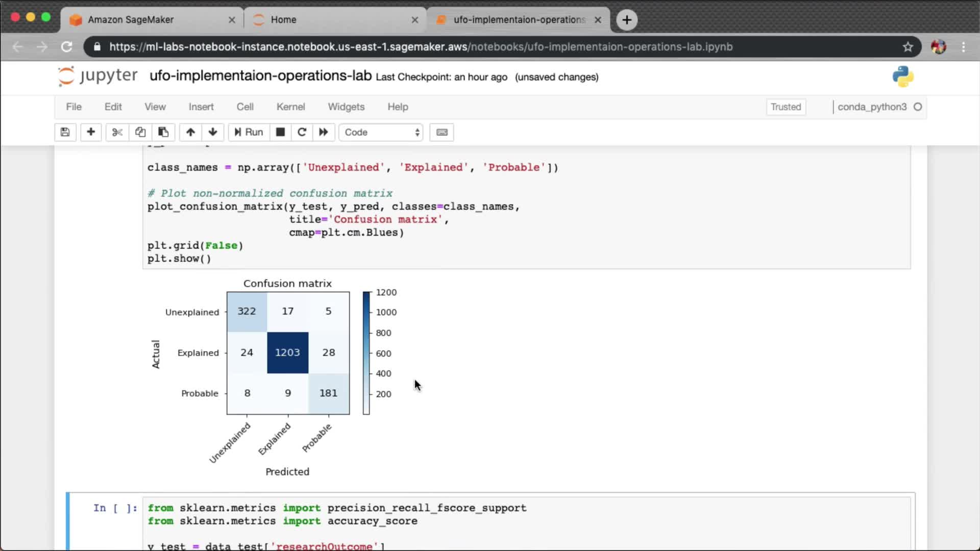This screenshot has height=551, width=980.
Task: Open the Code cell type dropdown
Action: (381, 132)
